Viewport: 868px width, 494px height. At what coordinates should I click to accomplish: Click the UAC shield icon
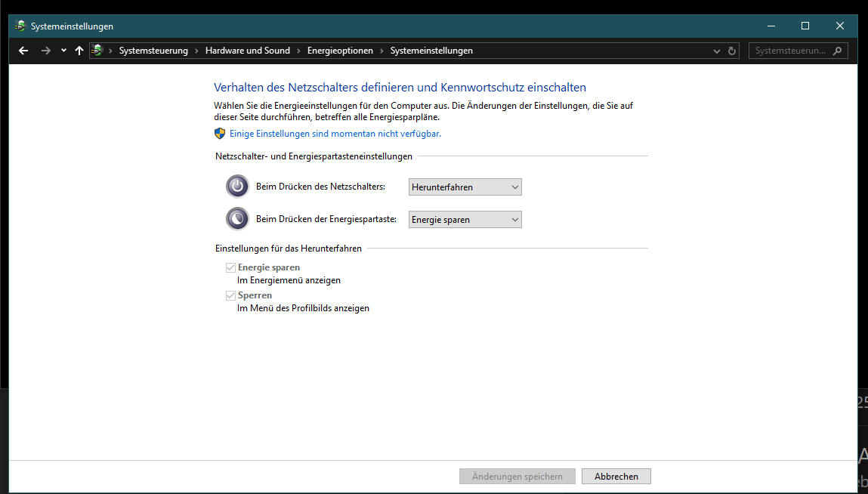(x=220, y=134)
